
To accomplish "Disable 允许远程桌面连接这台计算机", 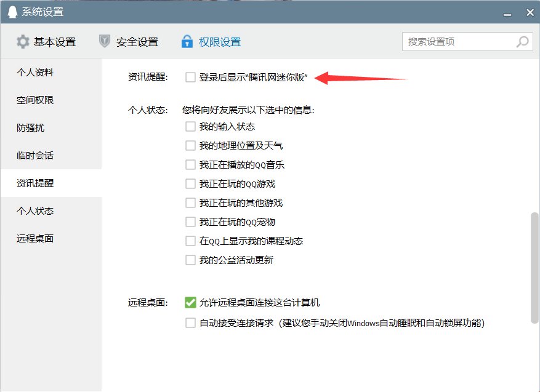I will pyautogui.click(x=191, y=302).
